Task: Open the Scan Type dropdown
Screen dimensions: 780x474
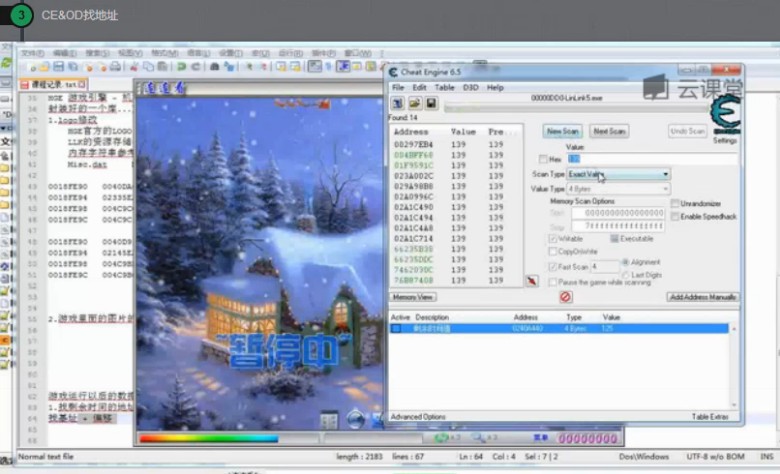Action: coord(619,174)
